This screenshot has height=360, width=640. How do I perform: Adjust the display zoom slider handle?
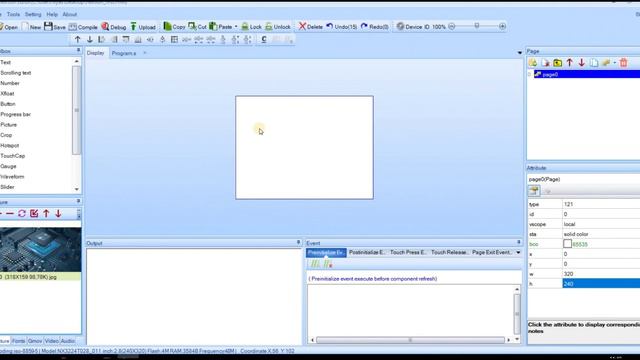coord(477,26)
